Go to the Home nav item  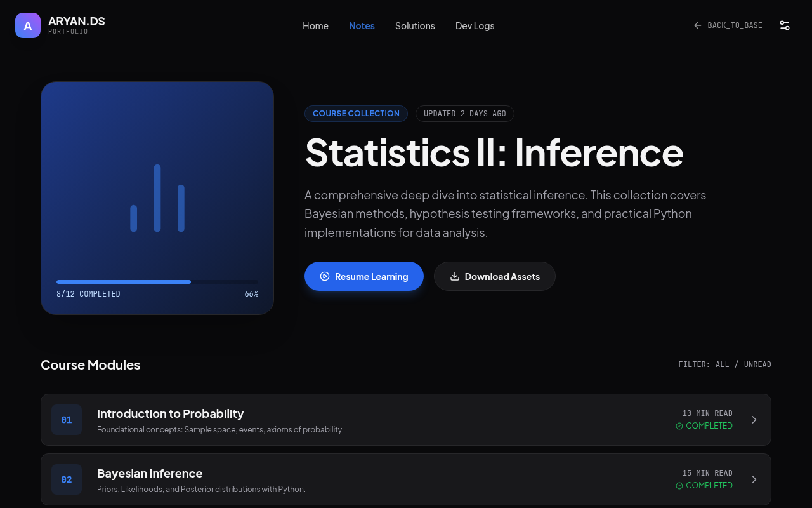tap(315, 26)
